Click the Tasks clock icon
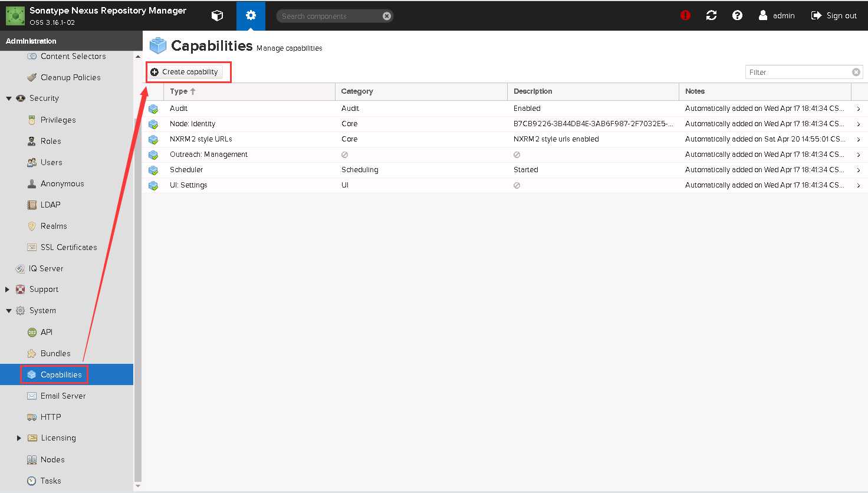Image resolution: width=868 pixels, height=493 pixels. [x=32, y=481]
